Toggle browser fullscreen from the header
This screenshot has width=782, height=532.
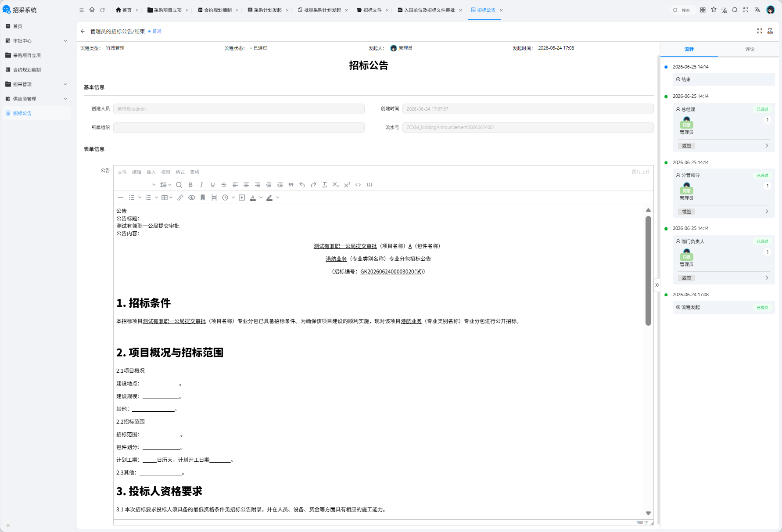click(746, 10)
